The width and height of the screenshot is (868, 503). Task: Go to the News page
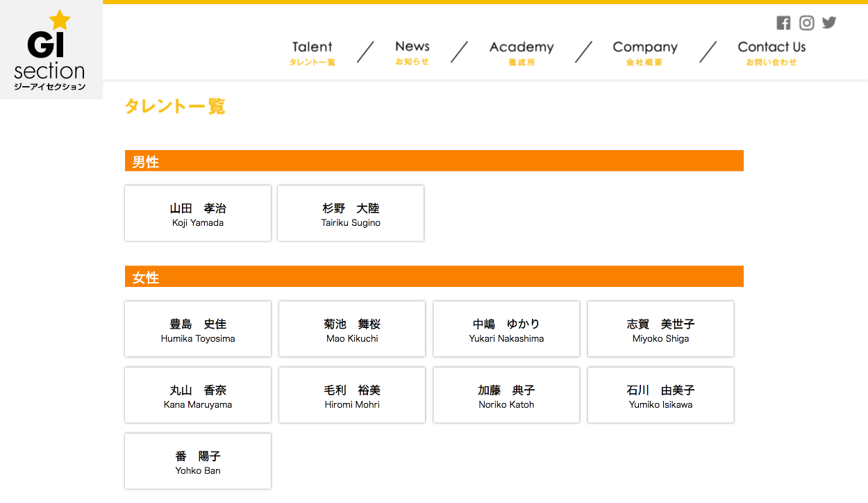[x=412, y=53]
